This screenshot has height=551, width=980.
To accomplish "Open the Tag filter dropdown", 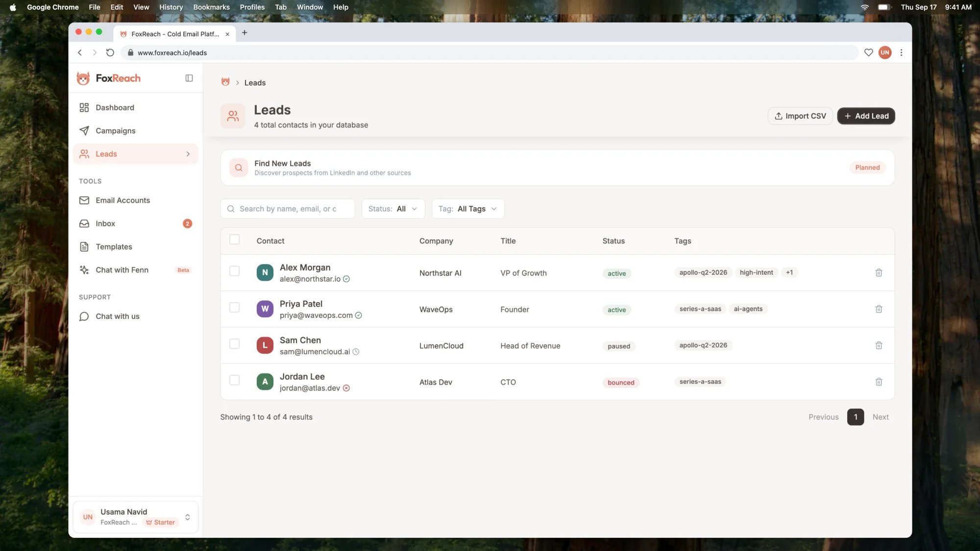I will pos(468,209).
